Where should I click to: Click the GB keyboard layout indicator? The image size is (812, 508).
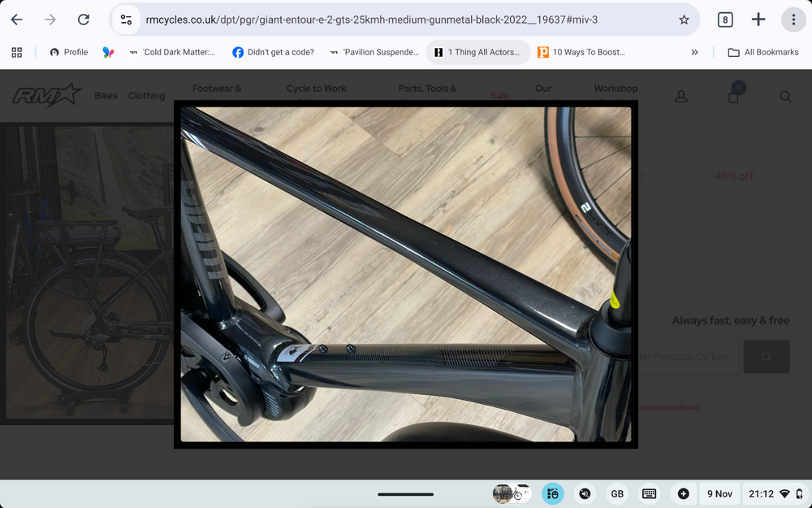pos(616,493)
